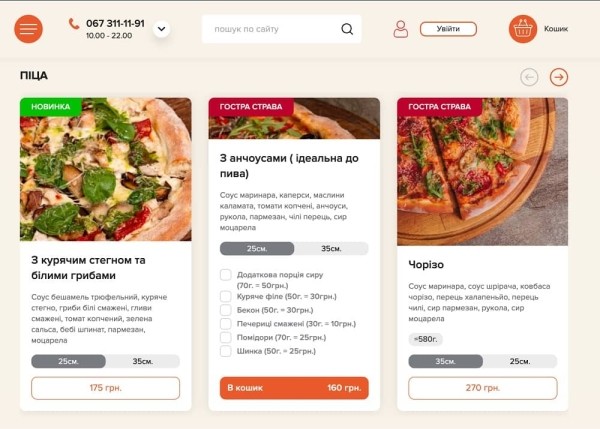Open the shopping basket icon

click(x=522, y=29)
